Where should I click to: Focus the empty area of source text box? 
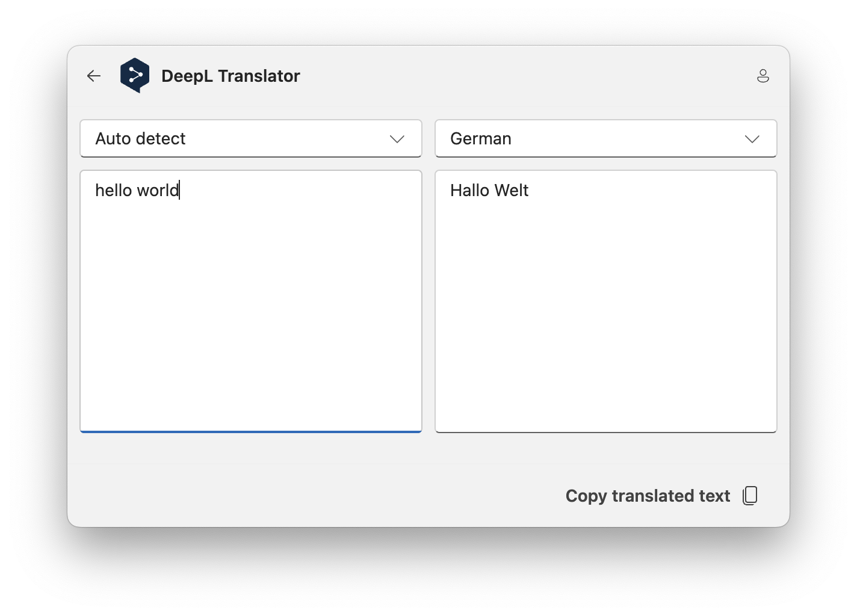coord(250,313)
